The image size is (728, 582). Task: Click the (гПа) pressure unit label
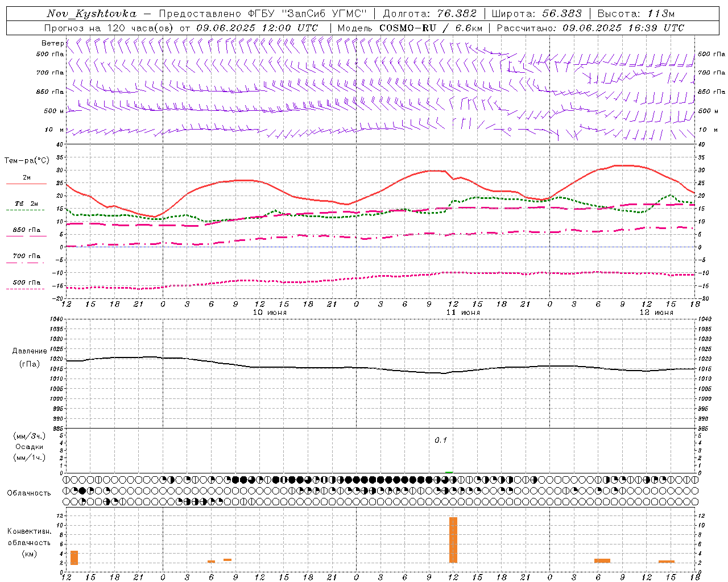[x=30, y=364]
